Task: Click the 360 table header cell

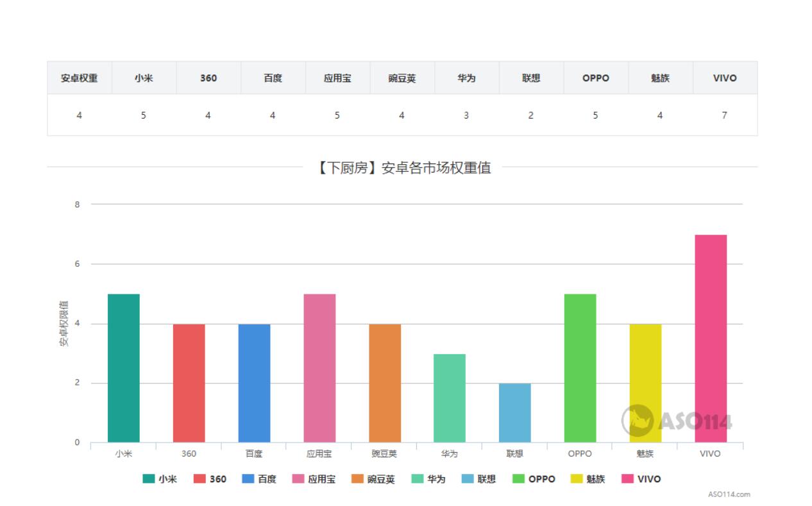Action: point(208,78)
